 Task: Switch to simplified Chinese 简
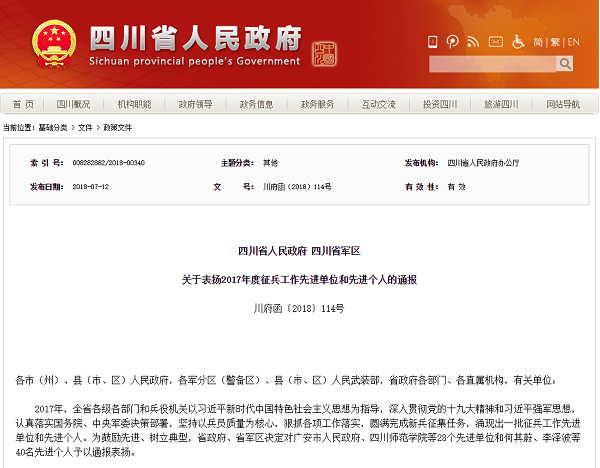pyautogui.click(x=538, y=42)
